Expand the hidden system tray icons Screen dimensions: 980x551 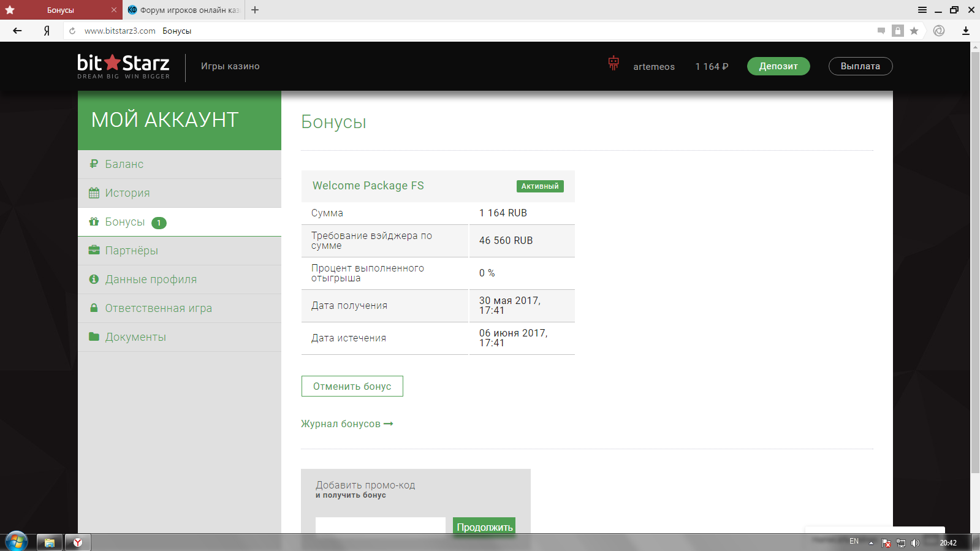click(x=871, y=542)
